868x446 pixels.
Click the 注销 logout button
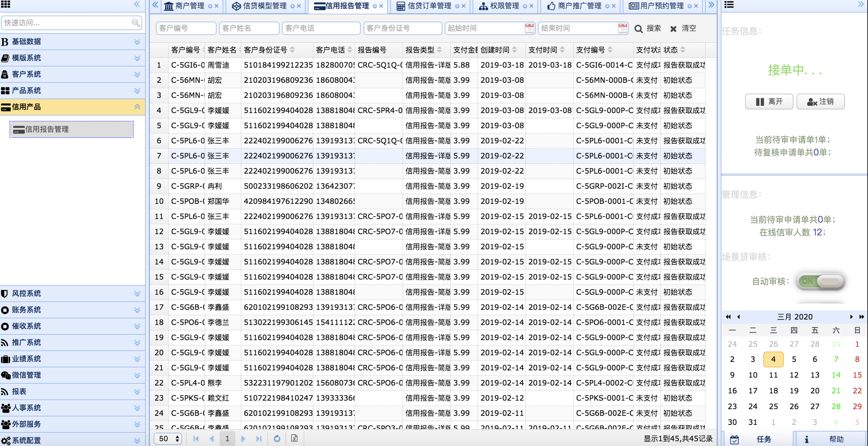point(820,102)
